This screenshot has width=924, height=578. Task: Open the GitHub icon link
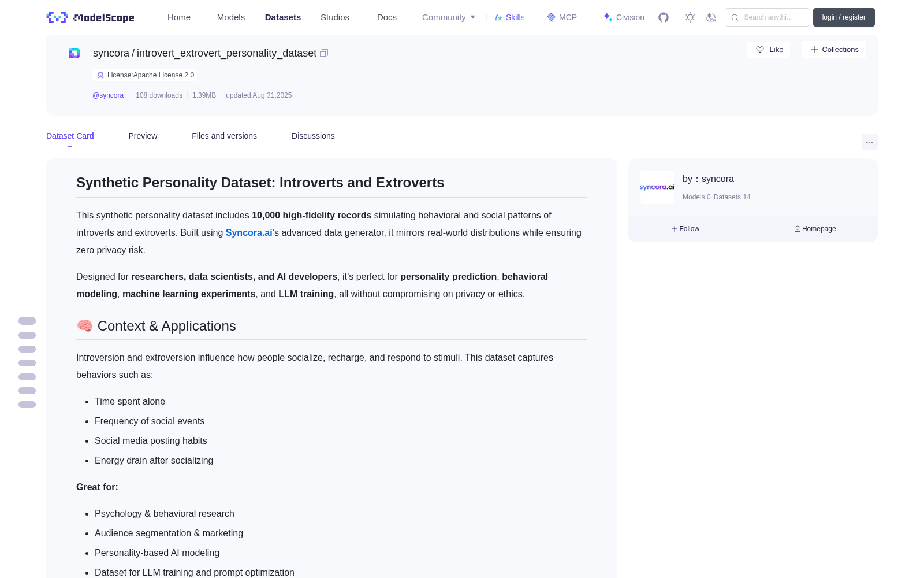(x=664, y=17)
